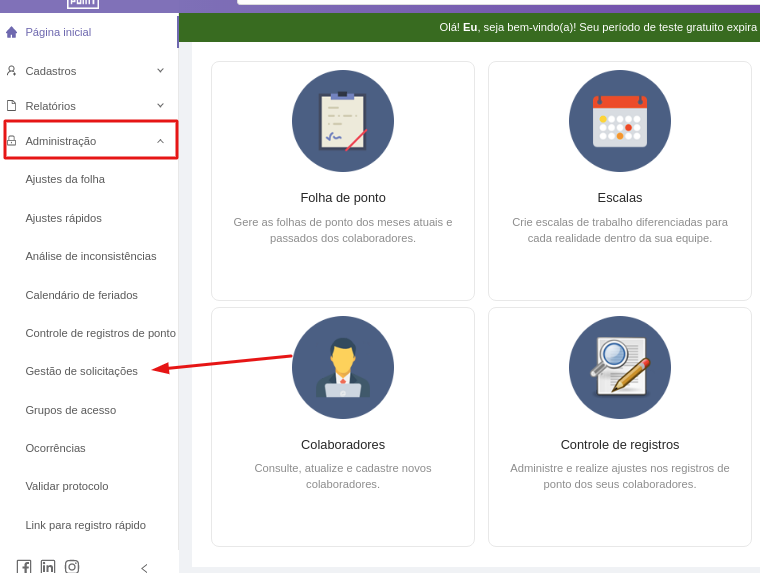Click the Colaboradores person icon

point(343,367)
